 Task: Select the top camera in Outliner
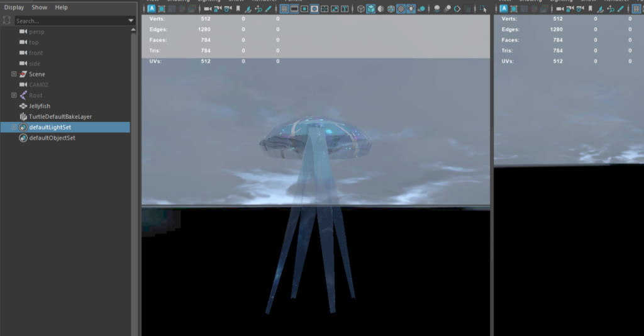click(x=34, y=42)
